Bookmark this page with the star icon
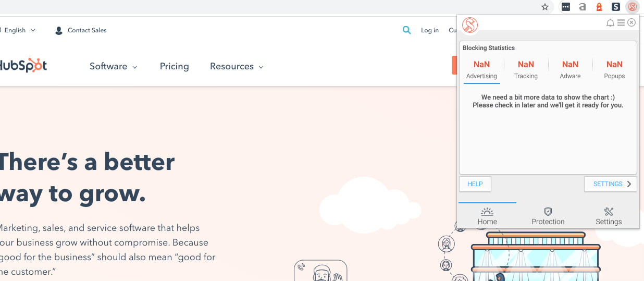Image resolution: width=644 pixels, height=281 pixels. [x=545, y=7]
